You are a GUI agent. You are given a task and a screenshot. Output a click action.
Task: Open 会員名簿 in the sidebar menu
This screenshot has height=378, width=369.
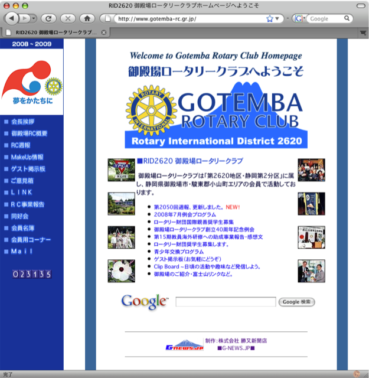pyautogui.click(x=23, y=228)
